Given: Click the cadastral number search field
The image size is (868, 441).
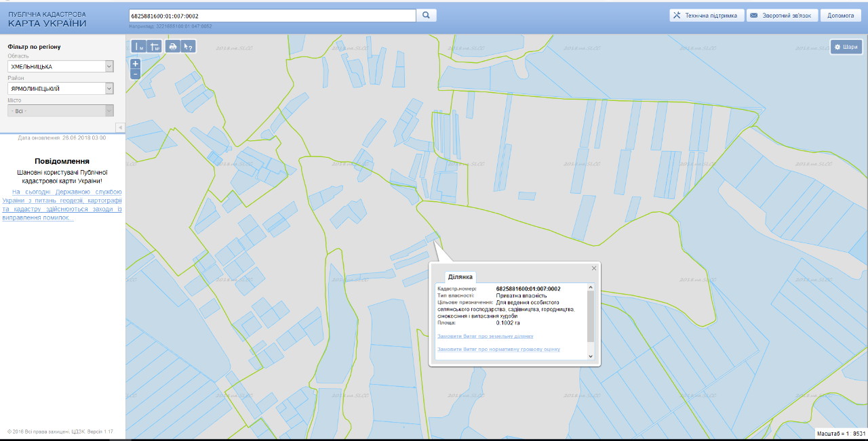Looking at the screenshot, I should 271,15.
